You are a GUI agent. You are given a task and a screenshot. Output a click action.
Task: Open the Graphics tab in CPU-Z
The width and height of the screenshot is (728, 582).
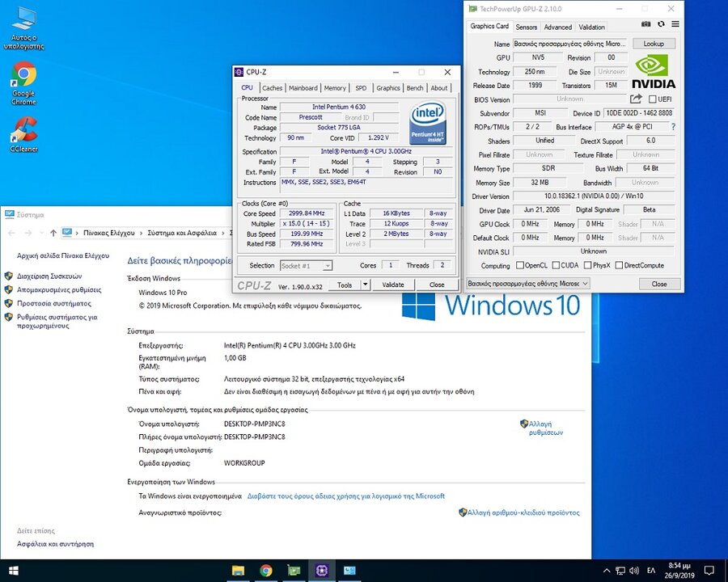tap(388, 88)
